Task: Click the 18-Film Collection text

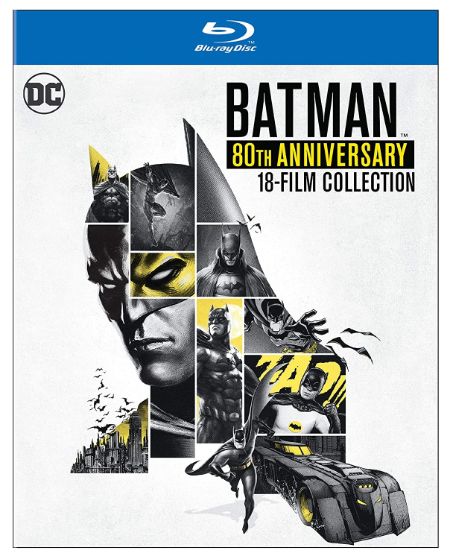Action: point(336,182)
